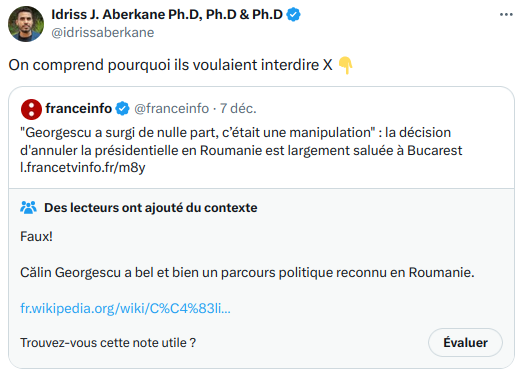519x380 pixels.
Task: Open the l.francetvinfo.fr/m8y link
Action: click(83, 167)
